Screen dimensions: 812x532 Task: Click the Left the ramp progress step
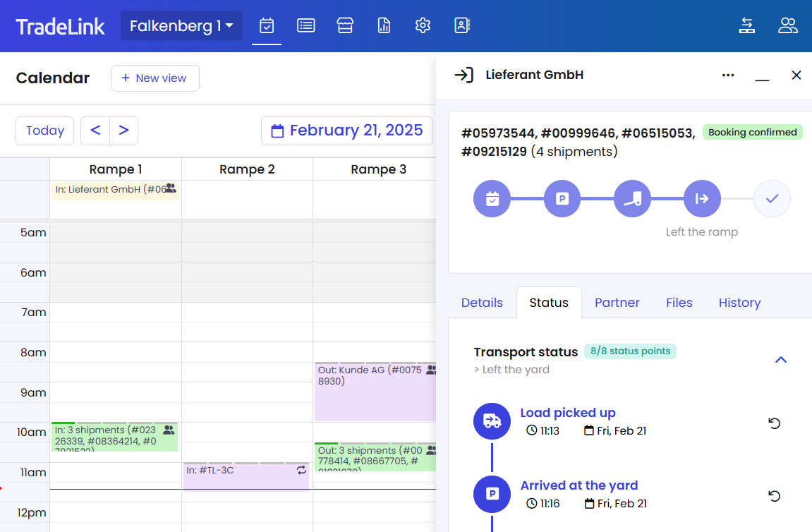(x=702, y=199)
